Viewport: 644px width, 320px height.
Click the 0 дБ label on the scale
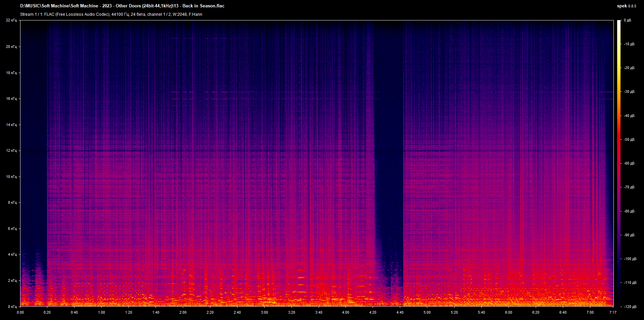(628, 20)
